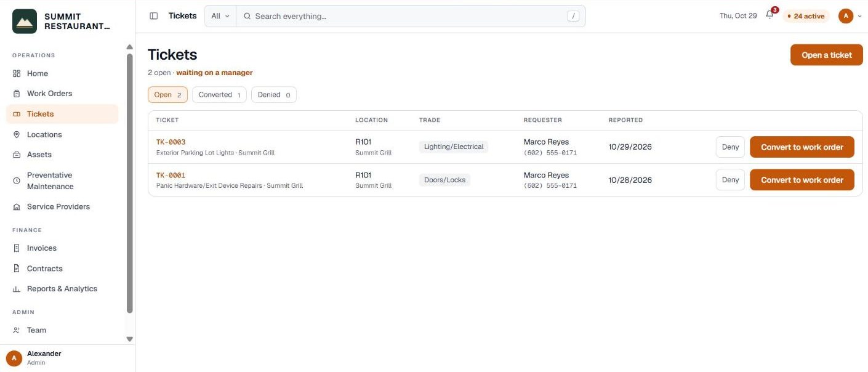Image resolution: width=868 pixels, height=372 pixels.
Task: Open the Locations page
Action: 62,134
